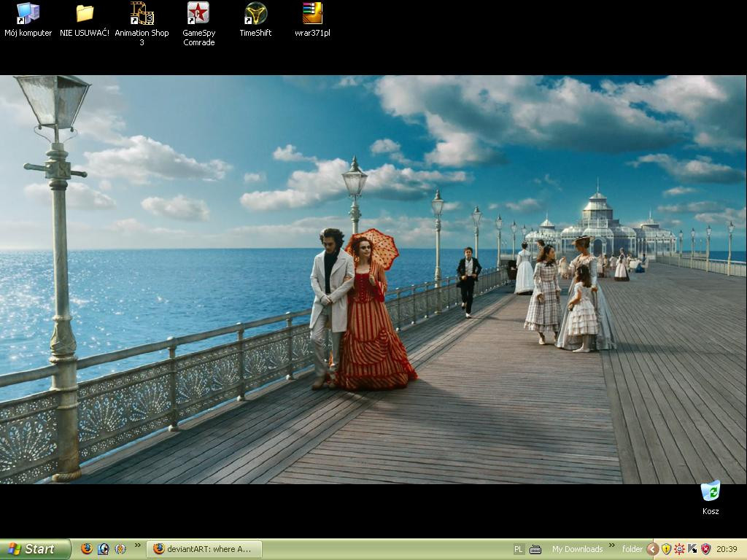Click the 20:39 system clock
Image resolution: width=747 pixels, height=560 pixels.
pos(727,550)
